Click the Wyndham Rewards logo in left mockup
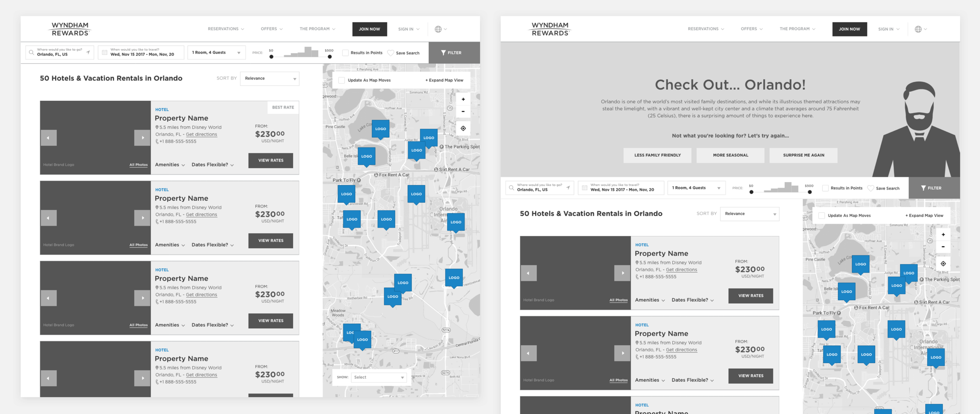Screen dimensions: 980x414 point(70,29)
